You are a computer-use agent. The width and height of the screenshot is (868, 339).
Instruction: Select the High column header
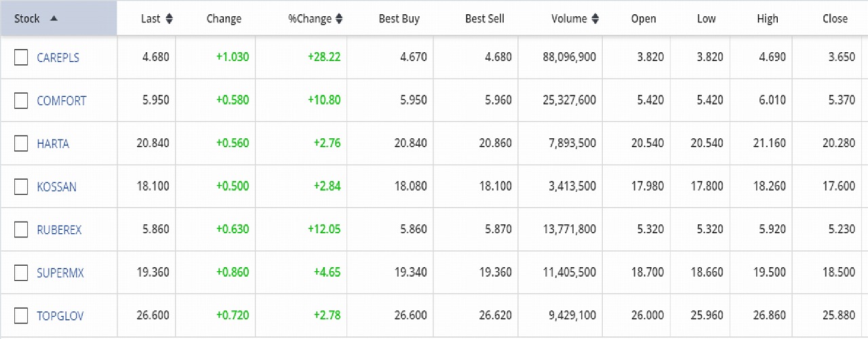(768, 19)
